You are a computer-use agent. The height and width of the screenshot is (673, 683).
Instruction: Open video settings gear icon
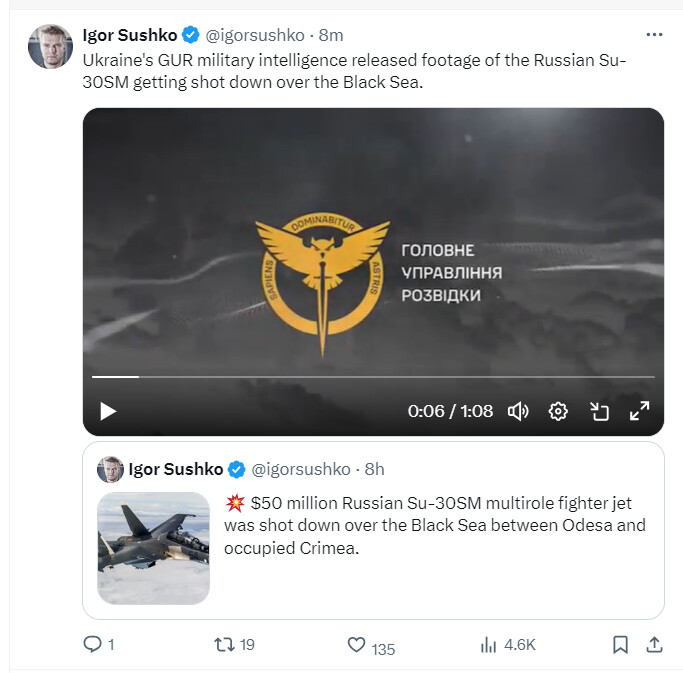(558, 411)
